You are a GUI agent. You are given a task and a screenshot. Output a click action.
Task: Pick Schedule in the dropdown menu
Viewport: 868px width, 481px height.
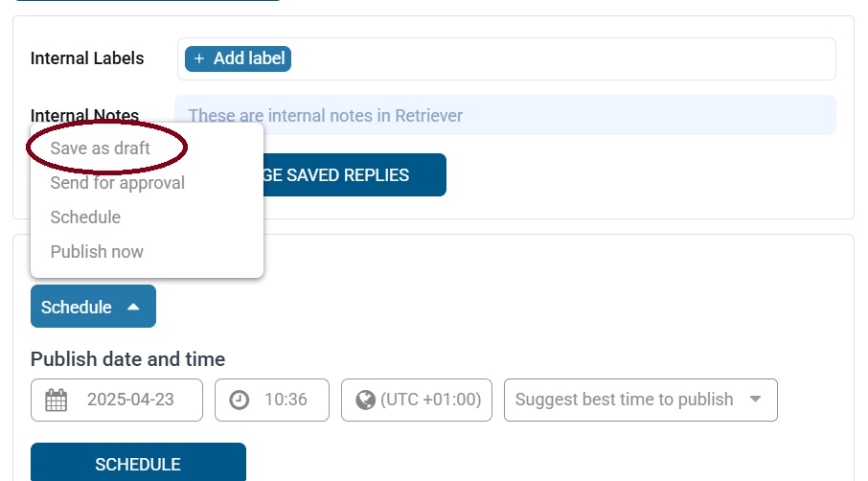pos(85,217)
